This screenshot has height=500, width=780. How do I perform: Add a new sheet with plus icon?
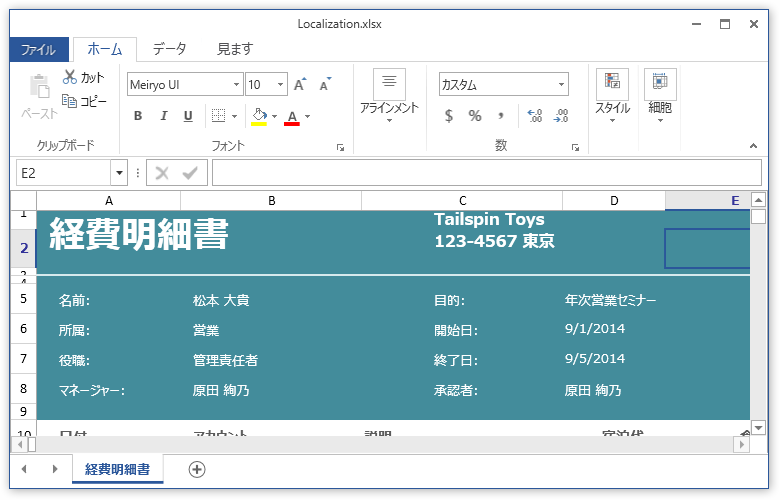(x=197, y=469)
